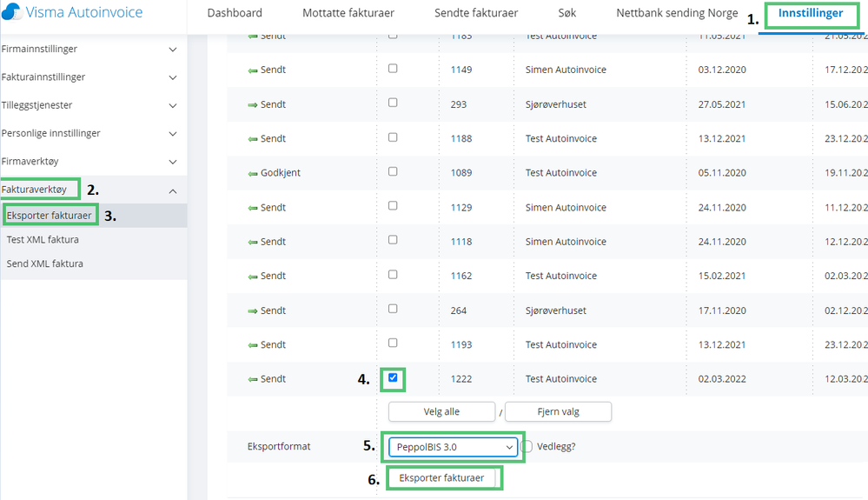Click the status arrow for Godkjent invoice 1089
Screen dimensions: 868x500
[x=253, y=173]
